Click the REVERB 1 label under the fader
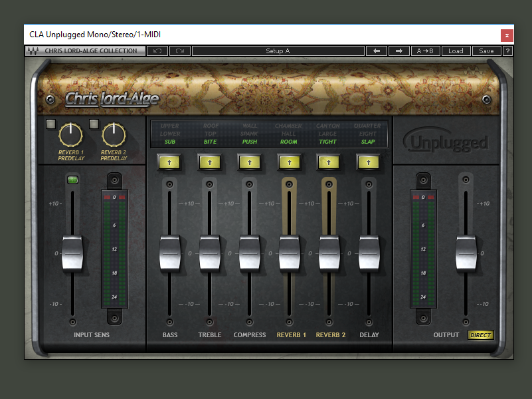The height and width of the screenshot is (399, 532). pos(291,334)
